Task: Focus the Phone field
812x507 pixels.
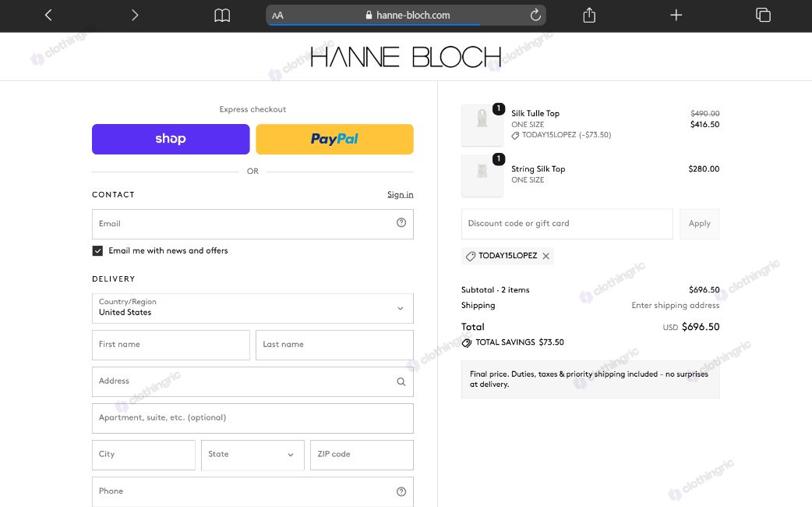Action: pyautogui.click(x=252, y=491)
